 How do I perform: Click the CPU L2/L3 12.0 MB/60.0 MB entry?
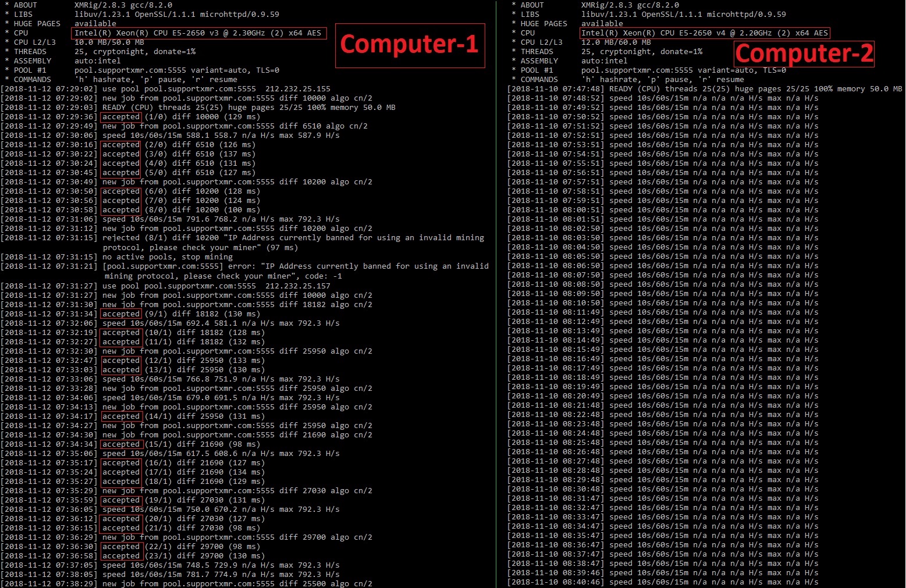click(x=617, y=42)
